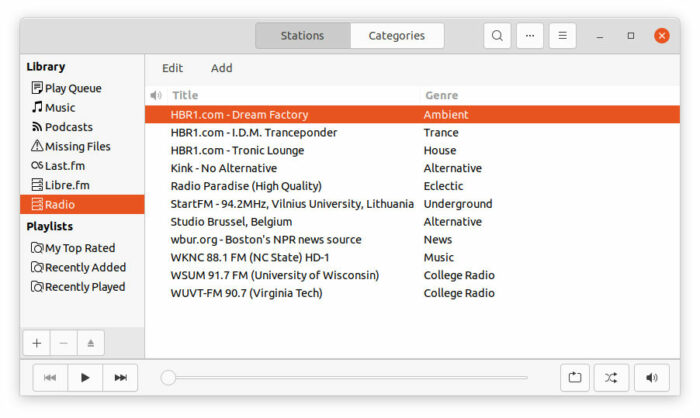Image resolution: width=700 pixels, height=418 pixels.
Task: Select StartFM Vilnius University station
Action: tap(412, 204)
